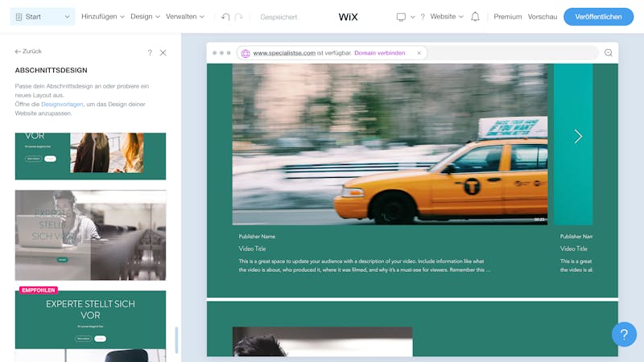Select the grey office layout thumbnail
644x362 pixels.
tap(90, 235)
